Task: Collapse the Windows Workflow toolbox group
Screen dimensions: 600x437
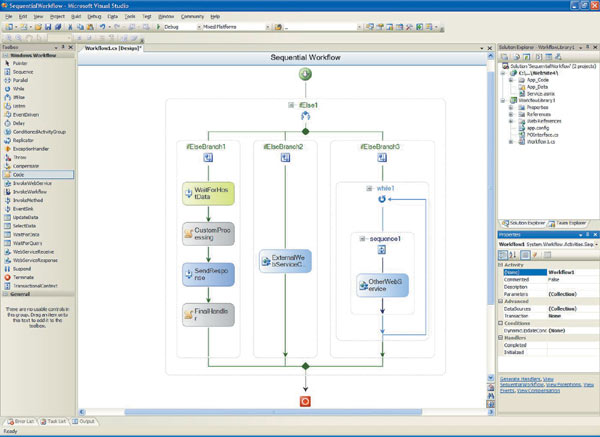Action: pyautogui.click(x=6, y=55)
